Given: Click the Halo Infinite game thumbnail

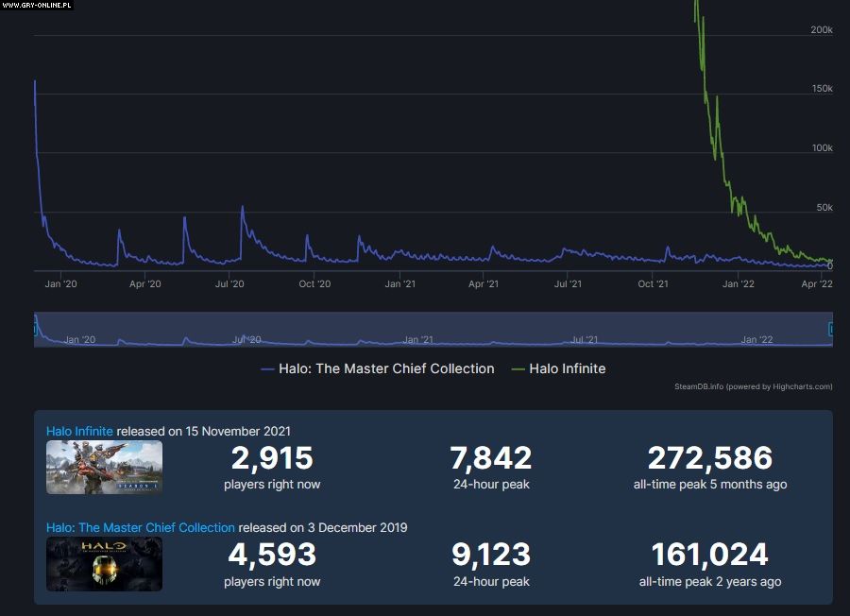Looking at the screenshot, I should pyautogui.click(x=104, y=467).
